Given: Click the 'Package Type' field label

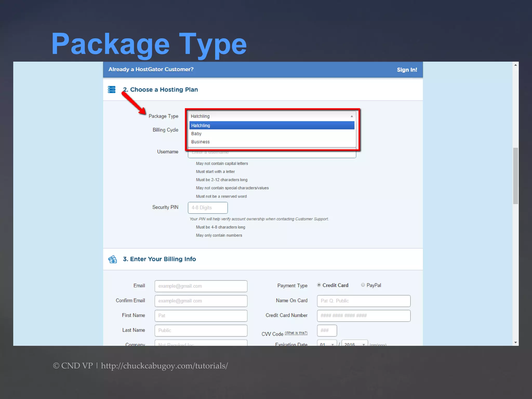Looking at the screenshot, I should pyautogui.click(x=163, y=116).
